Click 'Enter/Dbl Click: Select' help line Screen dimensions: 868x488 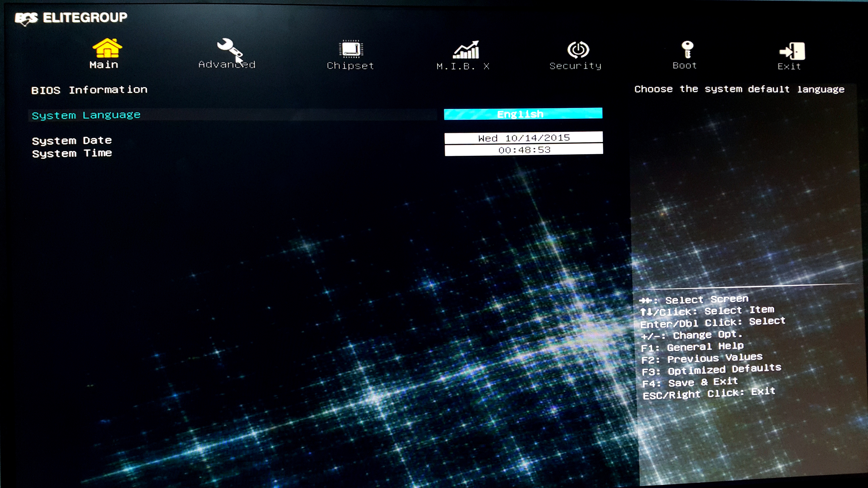click(x=713, y=323)
